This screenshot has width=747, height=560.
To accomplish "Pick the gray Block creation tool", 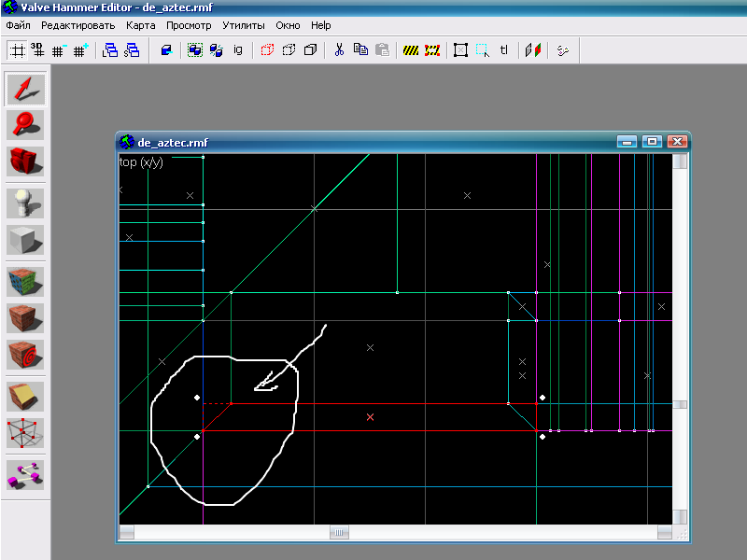I will (25, 240).
